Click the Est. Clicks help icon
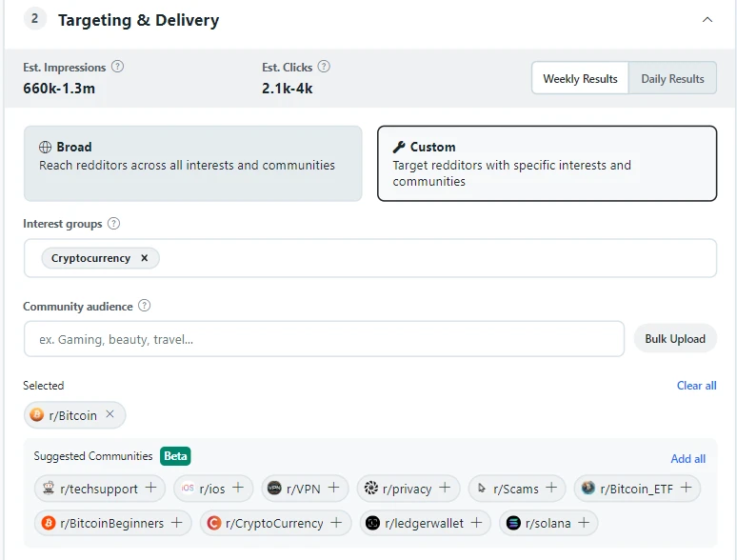The image size is (737, 560). pos(324,67)
